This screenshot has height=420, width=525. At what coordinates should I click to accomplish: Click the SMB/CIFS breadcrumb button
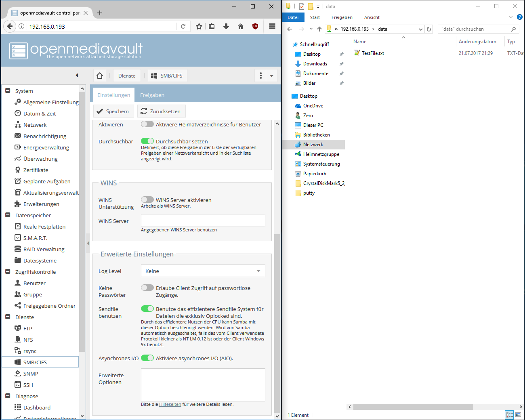click(x=167, y=76)
